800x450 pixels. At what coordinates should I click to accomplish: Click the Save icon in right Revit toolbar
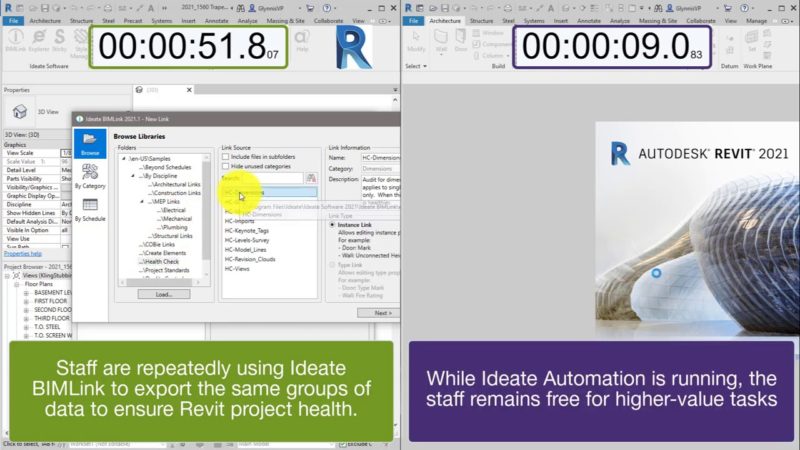[445, 8]
